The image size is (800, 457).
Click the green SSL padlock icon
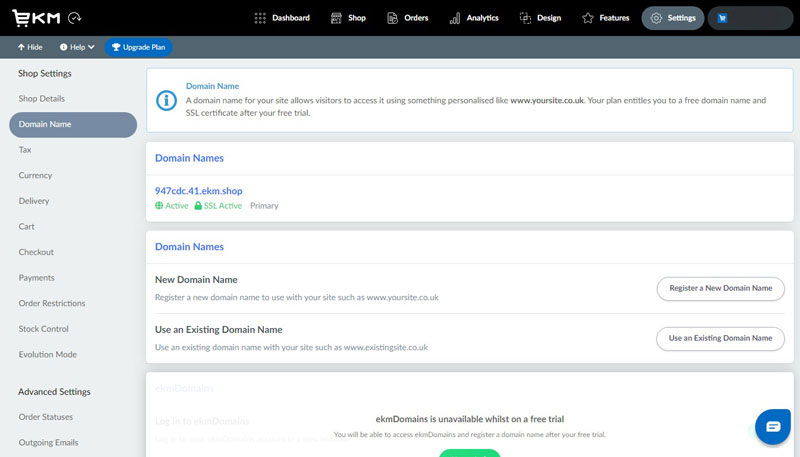pos(198,206)
